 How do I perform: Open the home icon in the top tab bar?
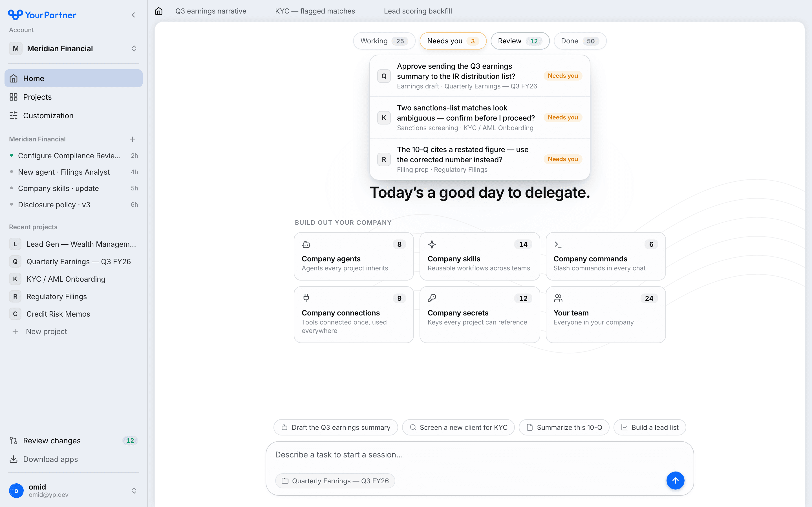coord(159,11)
